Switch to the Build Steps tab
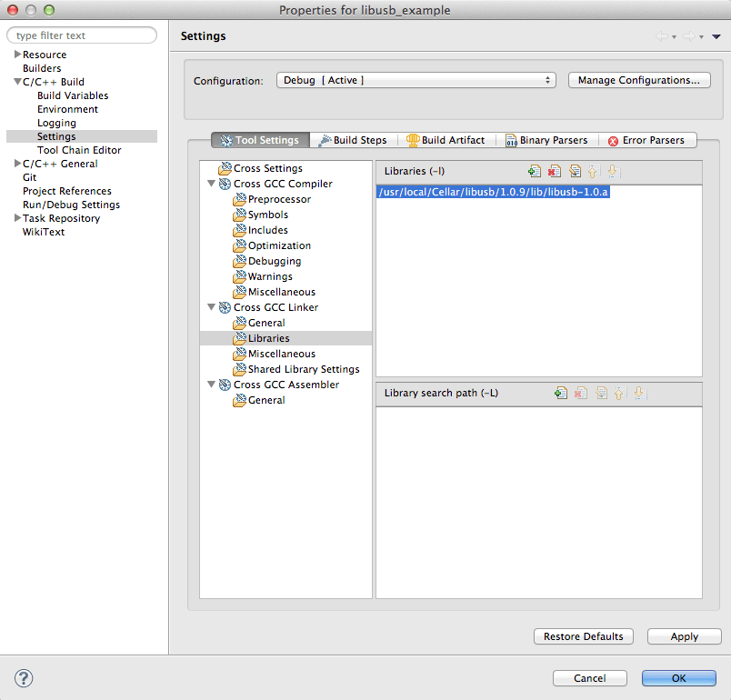This screenshot has height=700, width=731. tap(354, 140)
